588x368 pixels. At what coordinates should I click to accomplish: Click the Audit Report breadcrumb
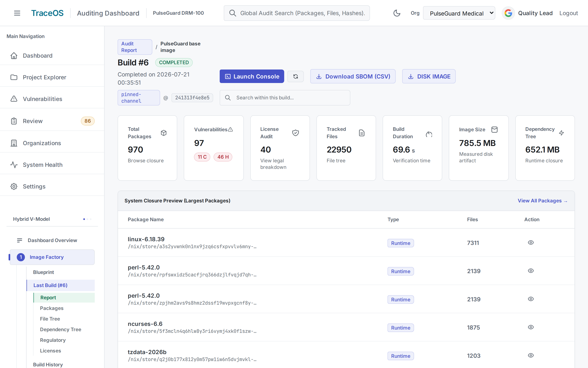(135, 47)
